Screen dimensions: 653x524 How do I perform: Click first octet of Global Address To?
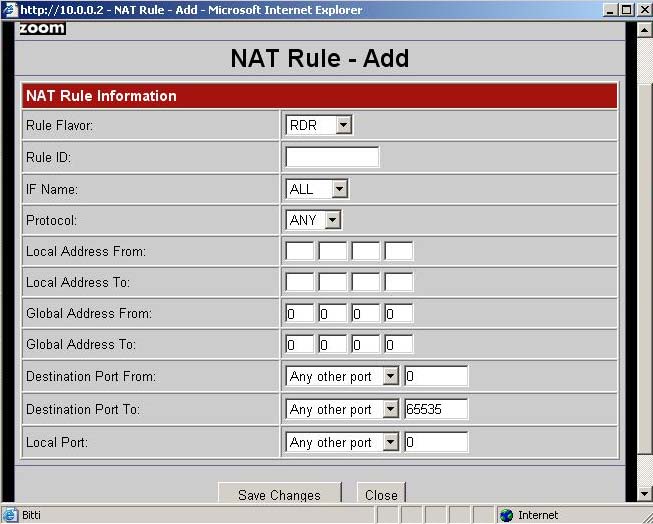pos(299,344)
